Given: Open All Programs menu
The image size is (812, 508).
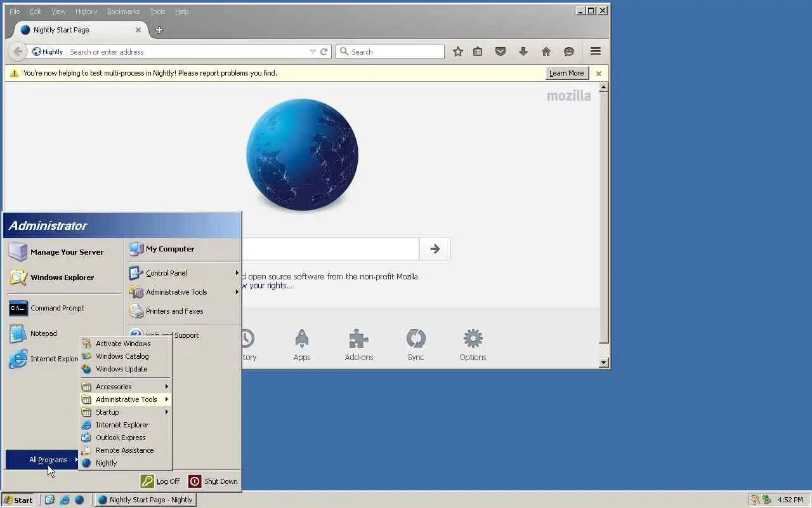Looking at the screenshot, I should (43, 460).
